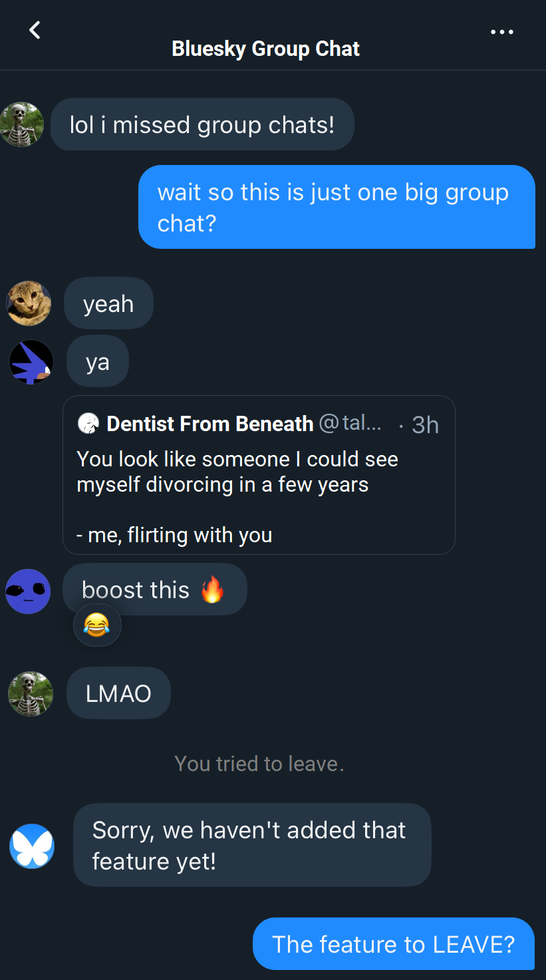Select the skeleton avatar next to 'LMAO'

[31, 693]
